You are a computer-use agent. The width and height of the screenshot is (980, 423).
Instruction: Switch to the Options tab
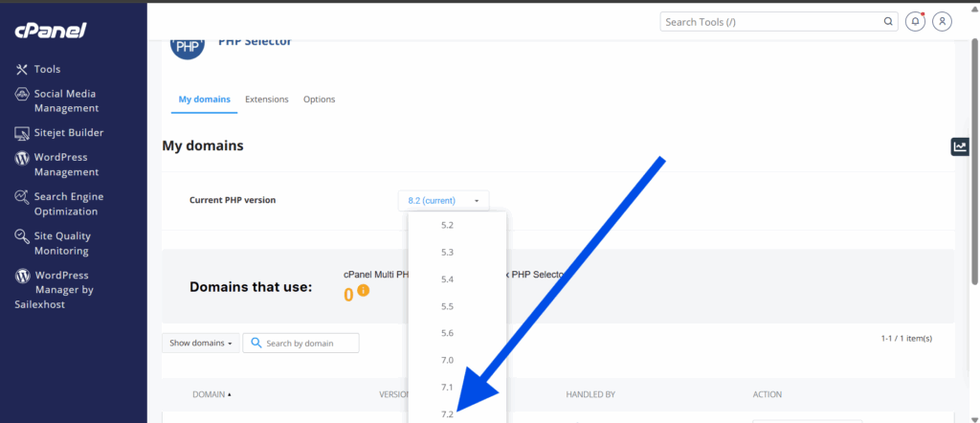click(x=320, y=100)
